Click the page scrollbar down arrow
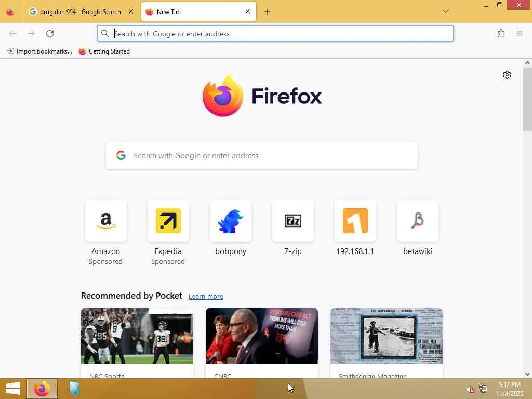The width and height of the screenshot is (532, 399). coord(527,374)
